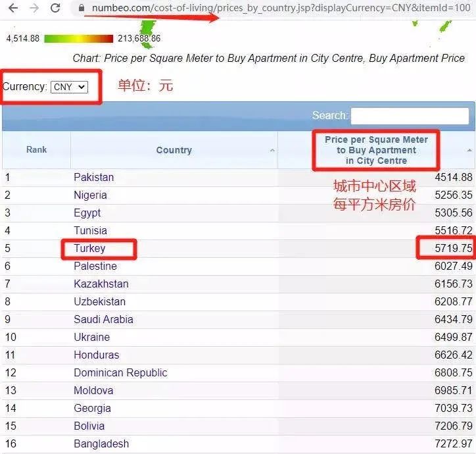This screenshot has width=476, height=454.
Task: Open the Kazakhstan country link
Action: pyautogui.click(x=101, y=284)
